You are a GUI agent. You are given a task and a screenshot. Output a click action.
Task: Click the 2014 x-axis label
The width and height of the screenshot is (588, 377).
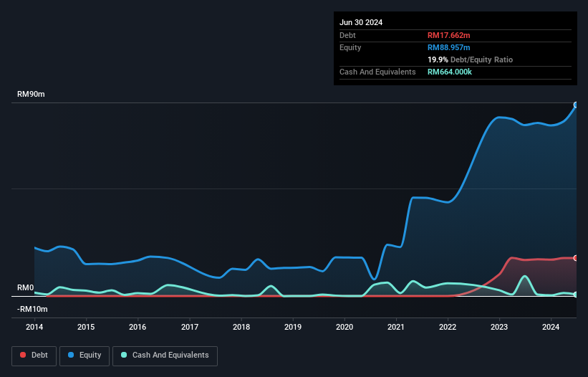click(x=34, y=327)
